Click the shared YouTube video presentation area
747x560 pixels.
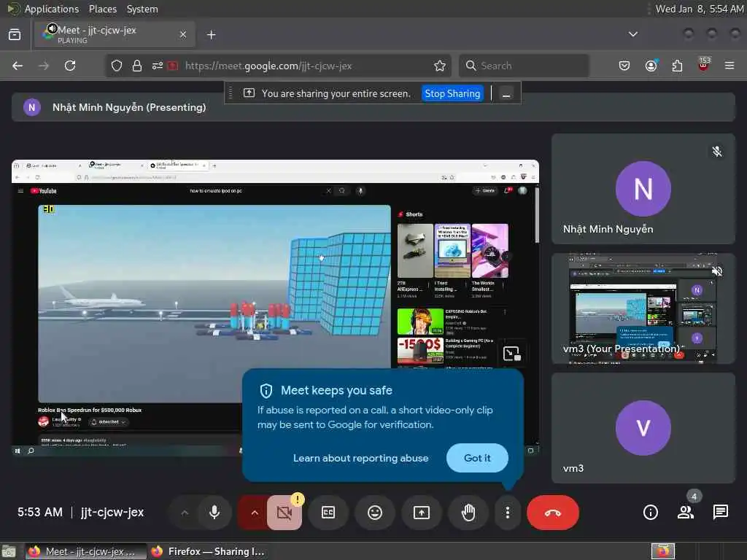[275, 307]
